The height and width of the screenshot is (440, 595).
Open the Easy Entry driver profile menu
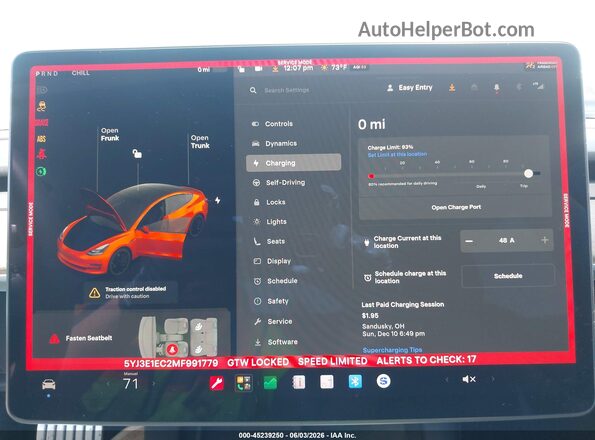pos(409,88)
